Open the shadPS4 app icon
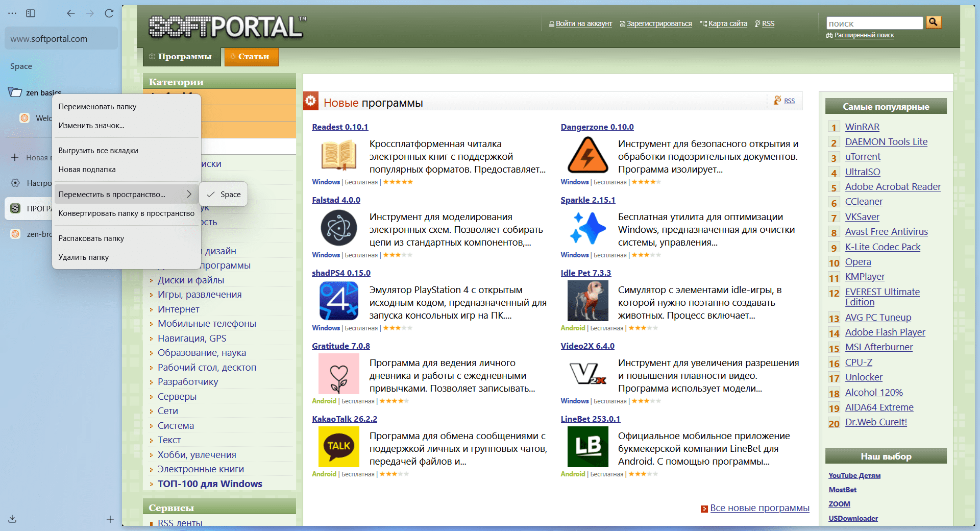Image resolution: width=980 pixels, height=531 pixels. (339, 301)
